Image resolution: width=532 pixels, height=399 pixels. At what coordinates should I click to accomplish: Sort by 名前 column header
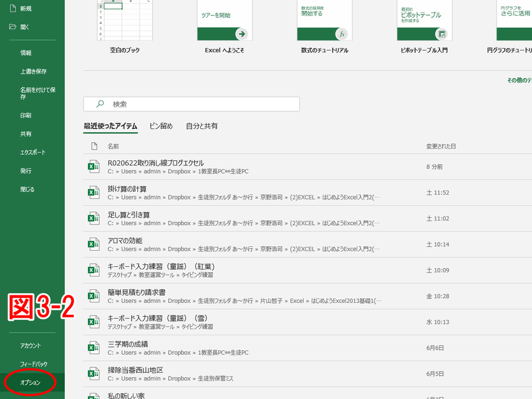tap(113, 147)
